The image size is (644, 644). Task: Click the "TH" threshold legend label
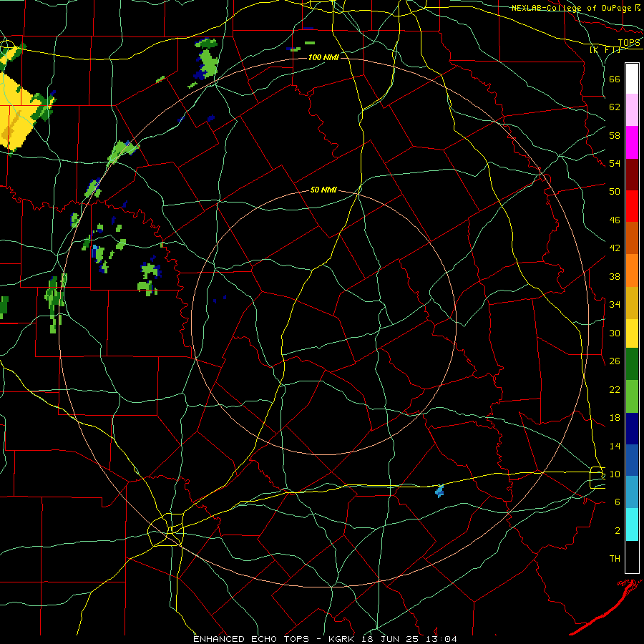615,559
